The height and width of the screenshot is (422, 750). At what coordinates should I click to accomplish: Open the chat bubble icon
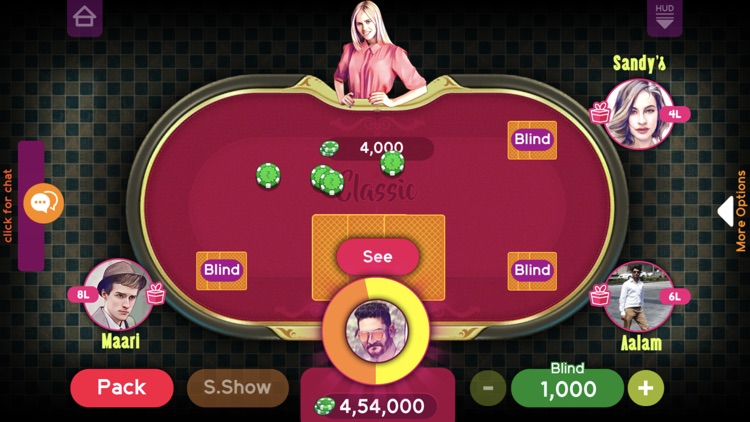click(x=44, y=203)
